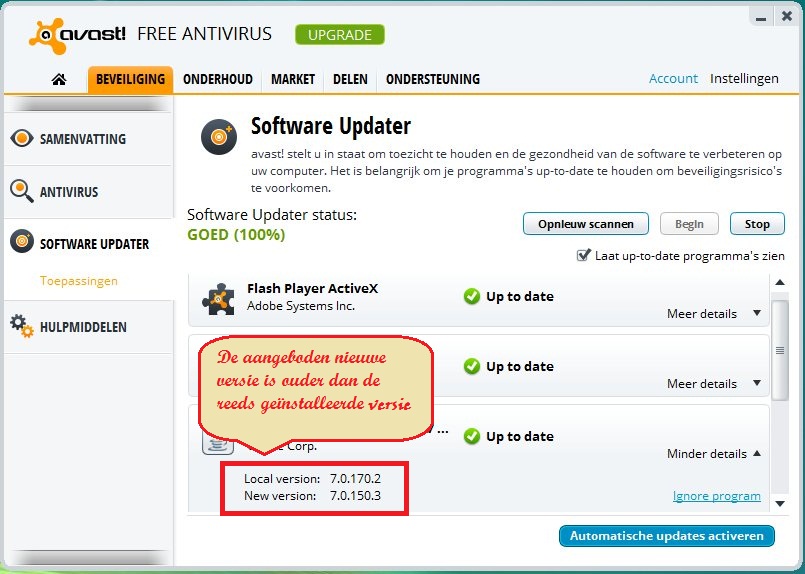Screen dimensions: 805x574
Task: Click the Ignore program link
Action: point(716,496)
